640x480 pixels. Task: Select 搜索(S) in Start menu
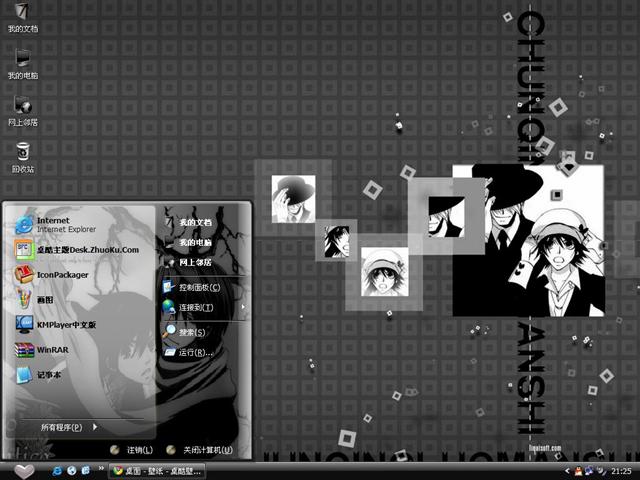point(192,332)
